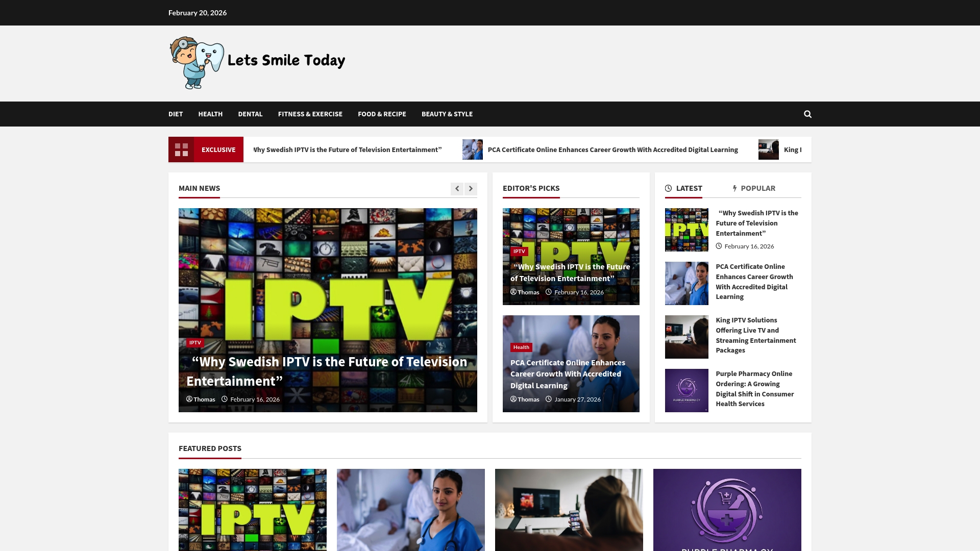Screen dimensions: 980x551
Task: Advance to next Main News slide
Action: pos(471,189)
